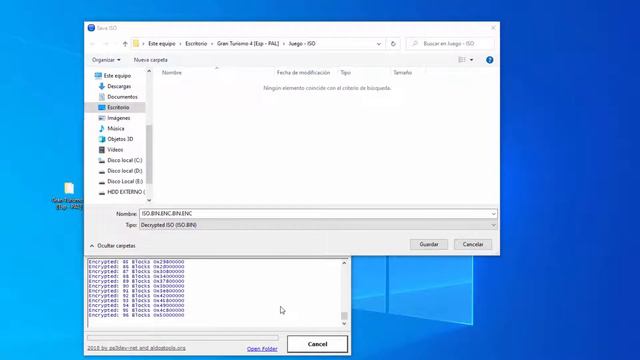Open the help question mark icon
Viewport: 640px width, 360px height.
[x=489, y=60]
